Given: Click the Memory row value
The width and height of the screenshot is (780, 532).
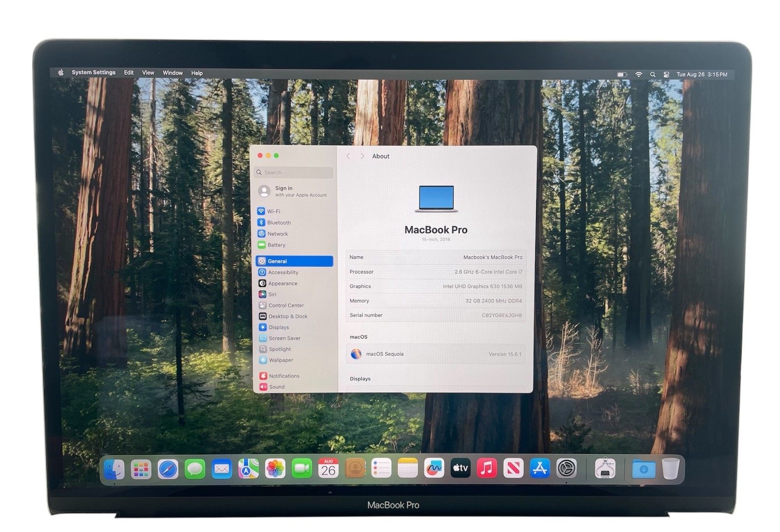Looking at the screenshot, I should [493, 301].
